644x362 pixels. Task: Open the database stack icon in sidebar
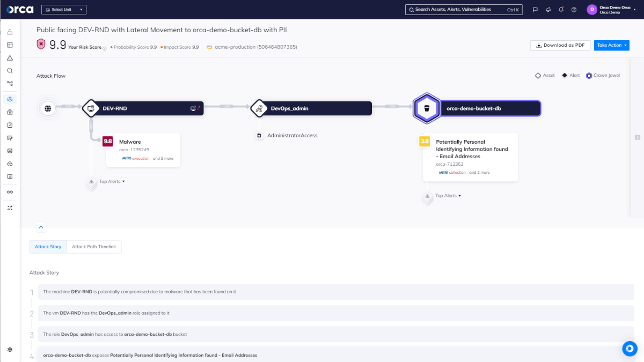10,151
